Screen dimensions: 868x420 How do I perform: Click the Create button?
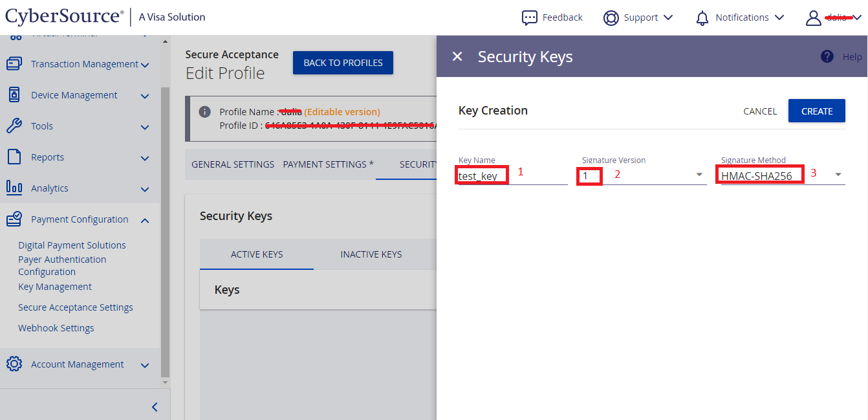(x=817, y=111)
